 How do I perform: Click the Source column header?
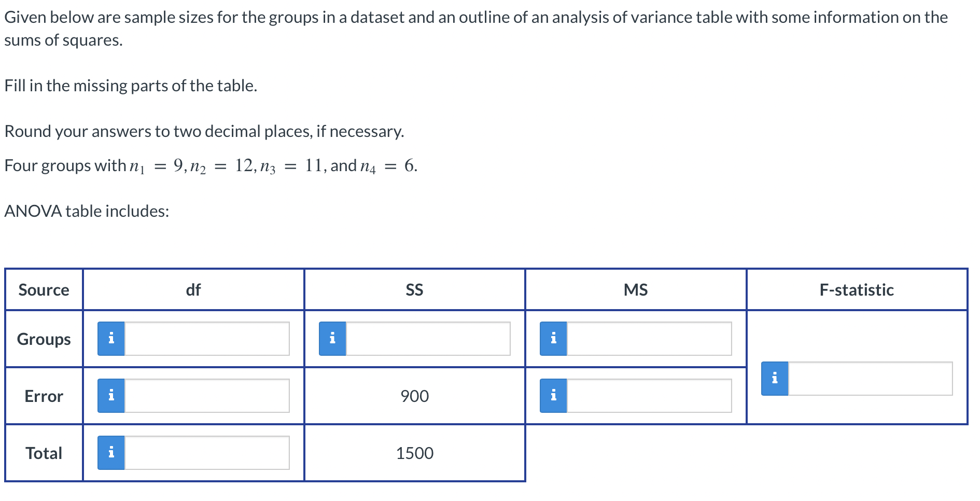click(44, 289)
